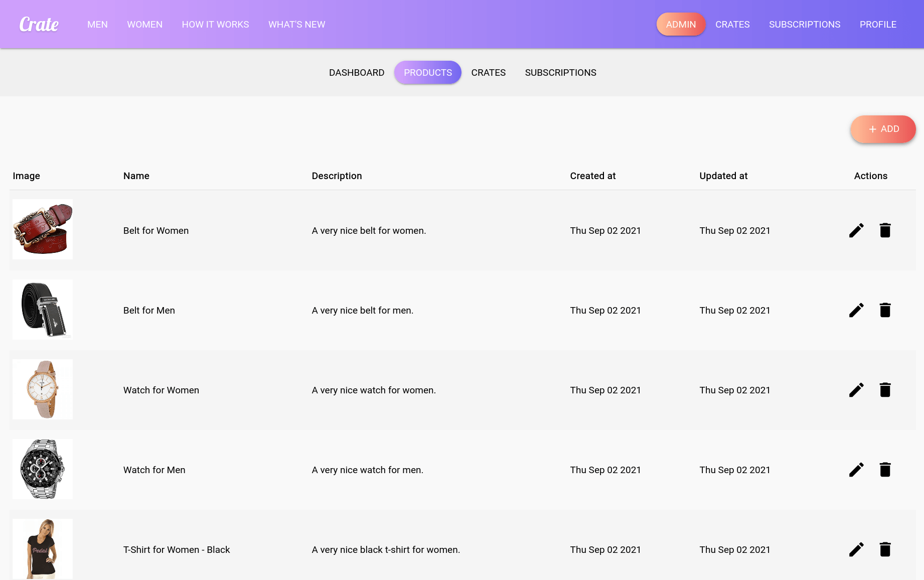The width and height of the screenshot is (924, 580).
Task: Open the Belt for Women thumbnail image
Action: [x=43, y=229]
